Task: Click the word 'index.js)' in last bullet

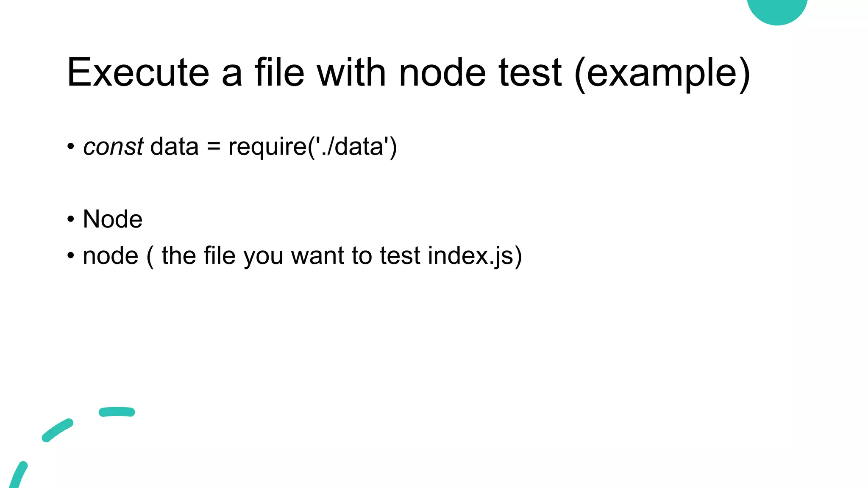Action: [475, 256]
